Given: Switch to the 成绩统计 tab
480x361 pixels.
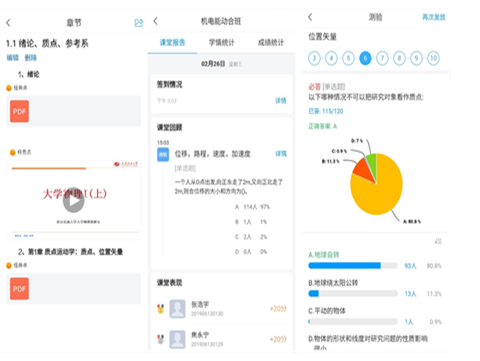Looking at the screenshot, I should click(x=271, y=43).
